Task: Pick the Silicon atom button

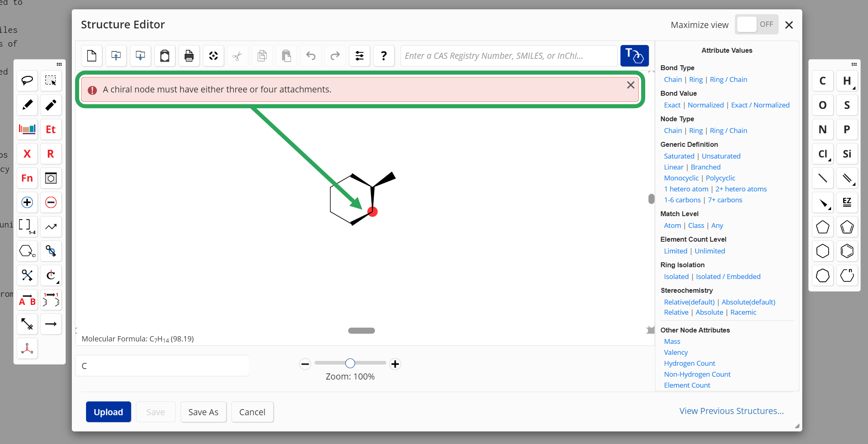Action: coord(847,154)
